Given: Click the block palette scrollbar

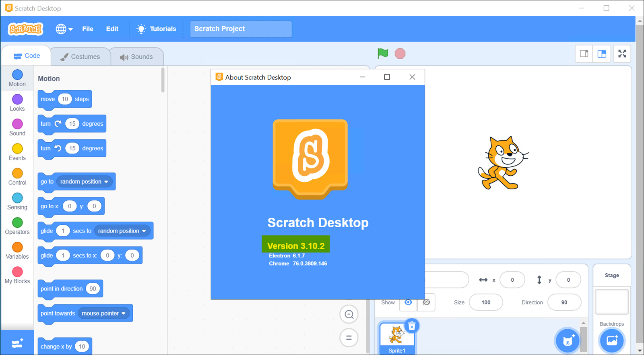Looking at the screenshot, I should point(163,80).
